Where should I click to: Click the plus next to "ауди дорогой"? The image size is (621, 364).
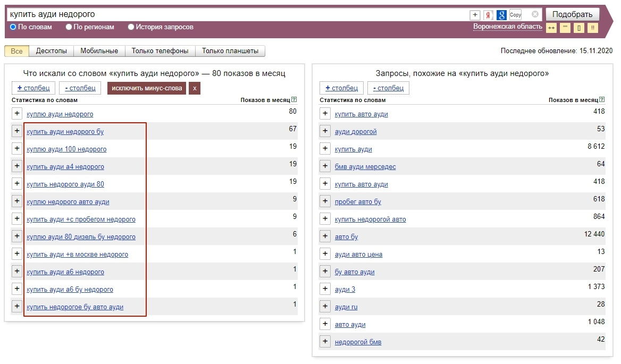point(325,131)
